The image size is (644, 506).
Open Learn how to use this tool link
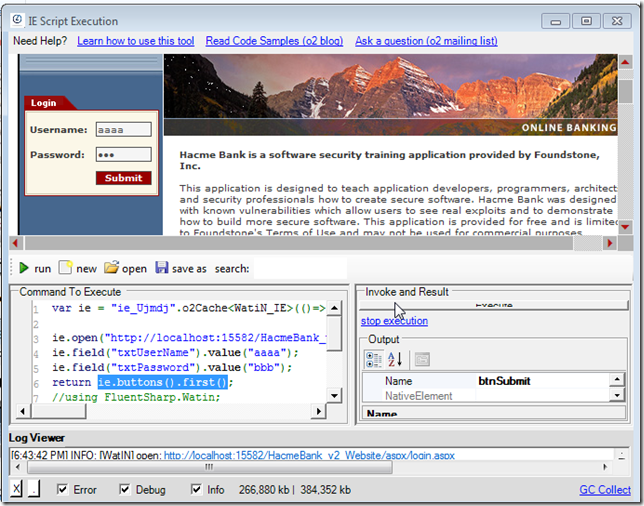click(x=136, y=41)
